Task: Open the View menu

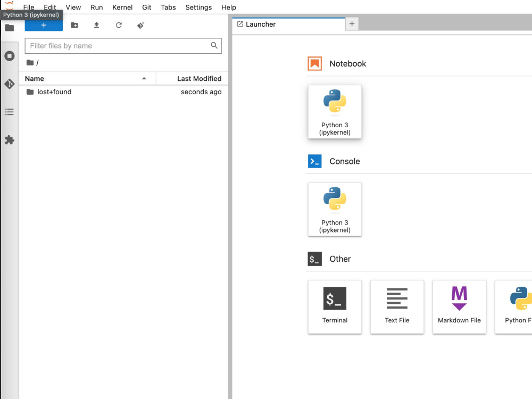Action: tap(73, 7)
